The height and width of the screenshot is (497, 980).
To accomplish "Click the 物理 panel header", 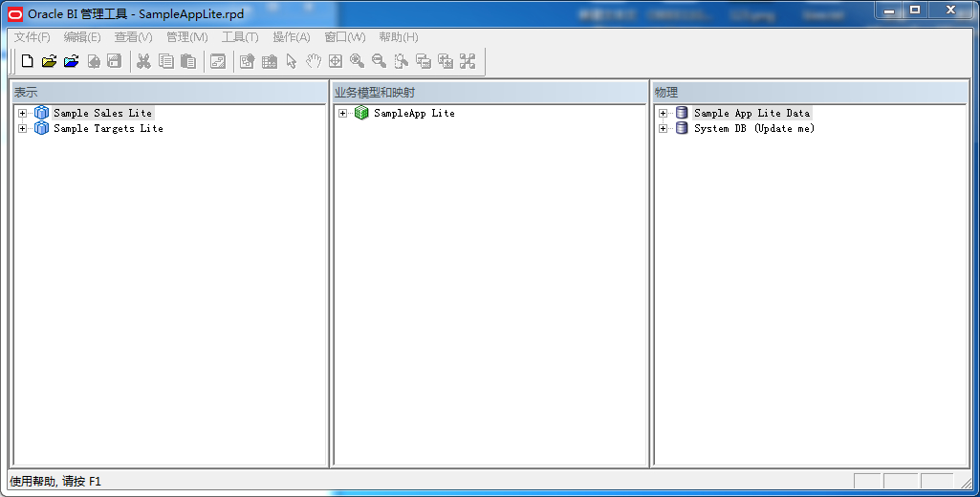I will tap(810, 93).
